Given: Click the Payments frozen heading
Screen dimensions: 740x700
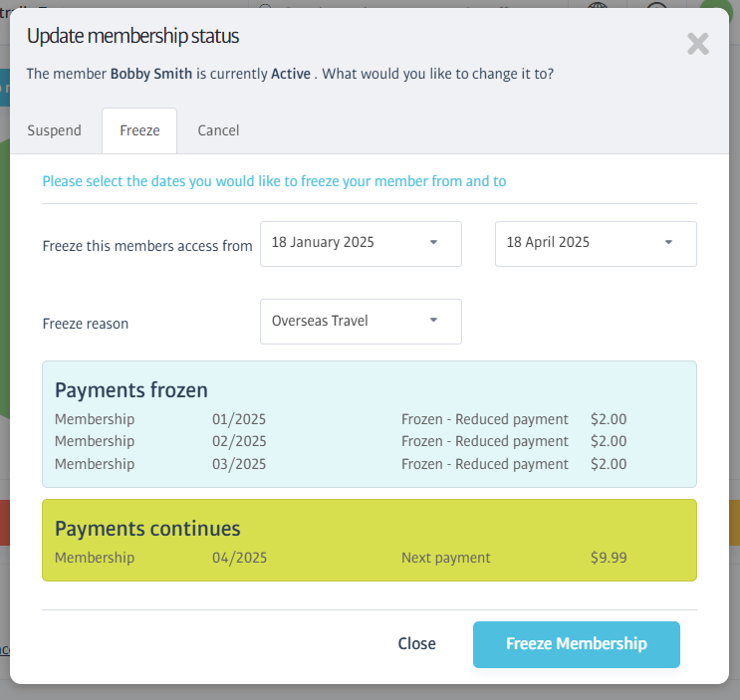Looking at the screenshot, I should tap(131, 390).
